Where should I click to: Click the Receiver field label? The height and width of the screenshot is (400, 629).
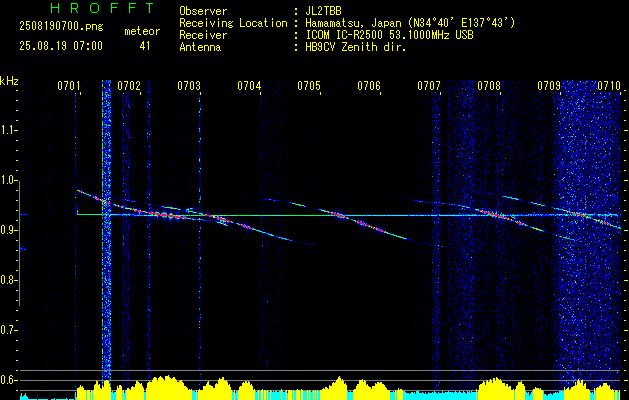tap(203, 35)
